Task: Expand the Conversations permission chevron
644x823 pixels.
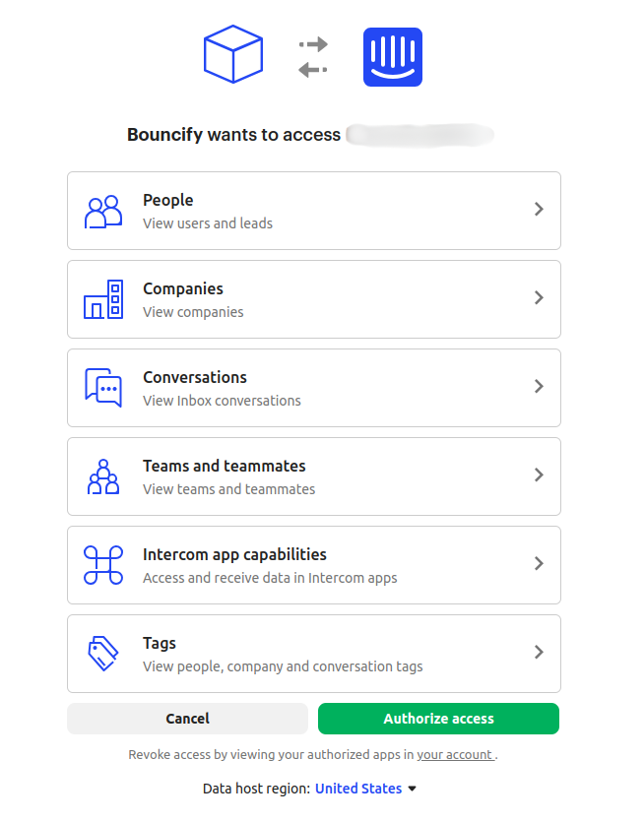Action: pos(539,386)
